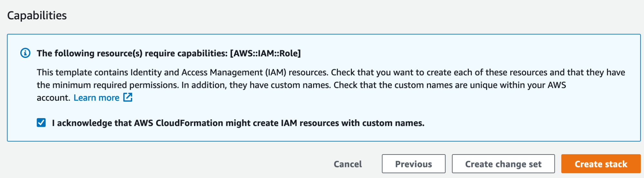The image size is (644, 178).
Task: Click the IAM resources description paragraph
Action: pos(331,85)
